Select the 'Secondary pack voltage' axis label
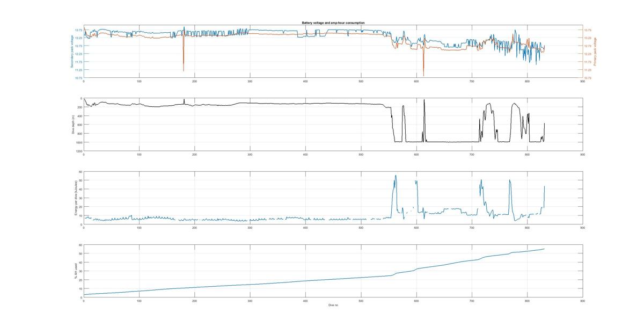Image resolution: width=644 pixels, height=334 pixels. pos(71,52)
